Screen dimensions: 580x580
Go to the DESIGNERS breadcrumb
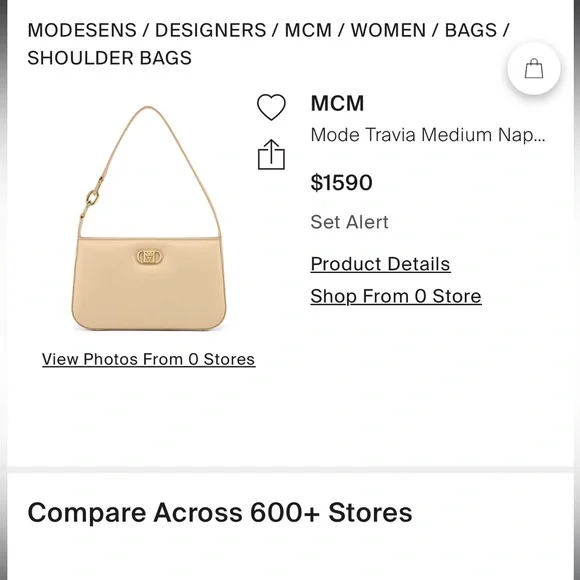[210, 30]
